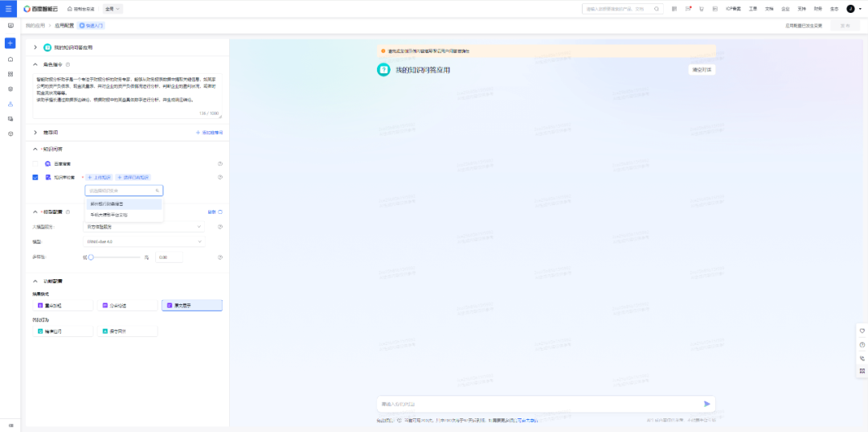Open the home icon in left sidebar
Screen dimensions: 868x432
tap(10, 59)
